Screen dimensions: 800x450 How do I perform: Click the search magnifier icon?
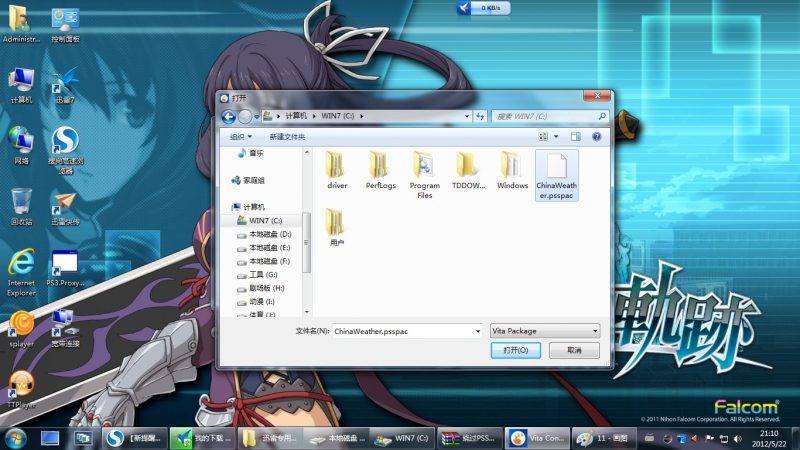pyautogui.click(x=602, y=116)
